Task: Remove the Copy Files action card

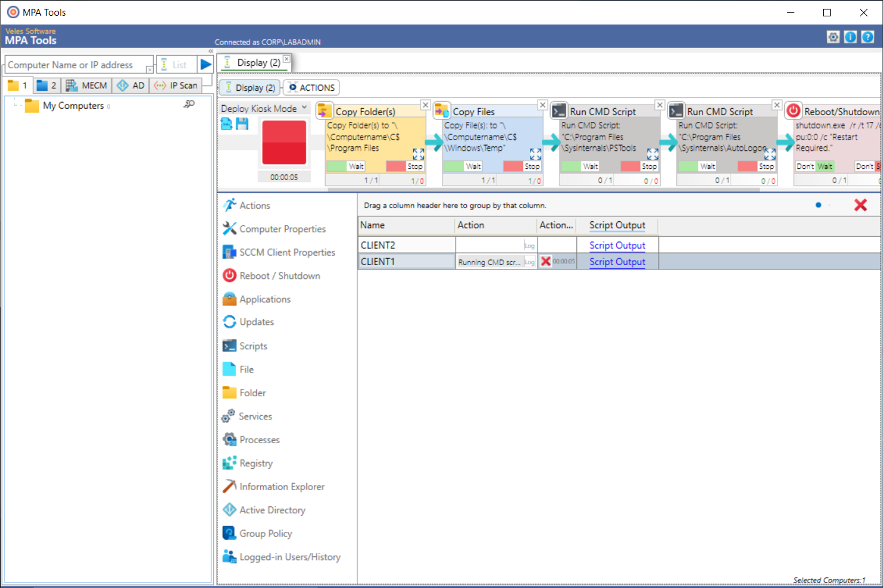Action: tap(542, 105)
